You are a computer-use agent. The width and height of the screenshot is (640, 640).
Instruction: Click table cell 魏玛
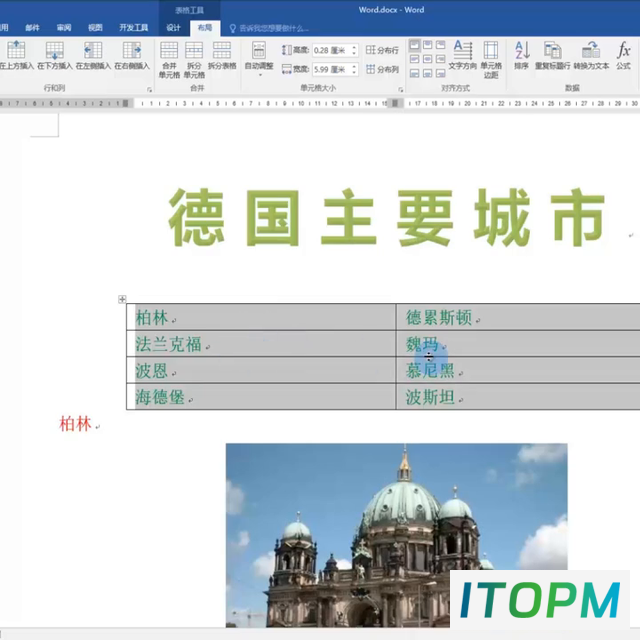tap(518, 344)
